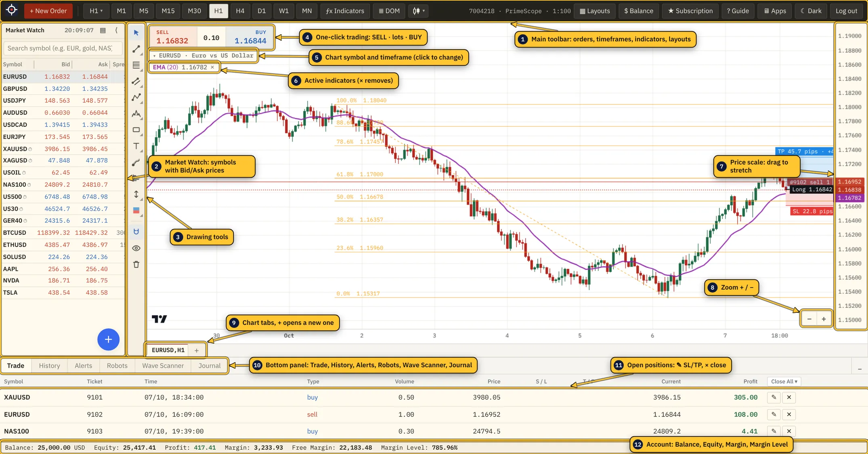This screenshot has height=454, width=868.
Task: Remove the EMA (20) indicator
Action: pos(212,67)
